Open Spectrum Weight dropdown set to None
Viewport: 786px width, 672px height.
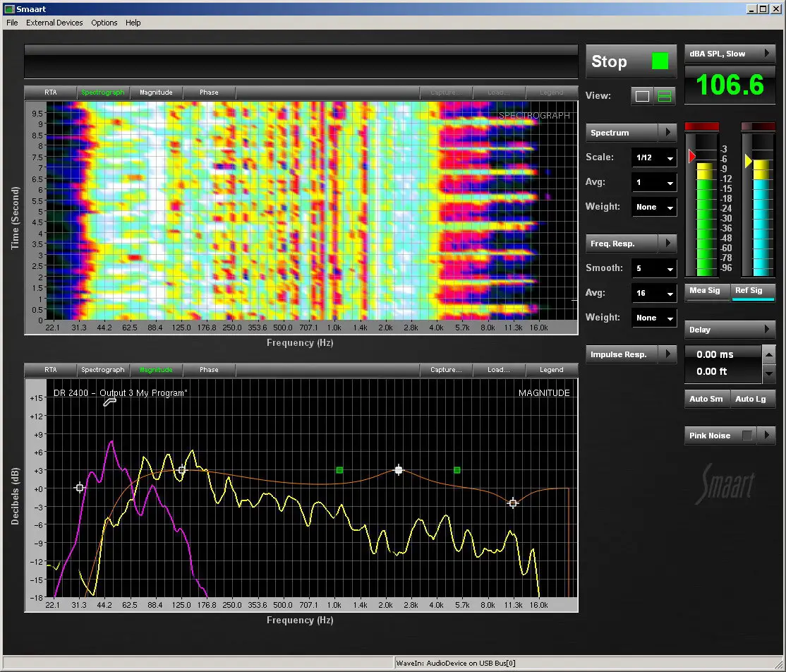click(x=653, y=207)
